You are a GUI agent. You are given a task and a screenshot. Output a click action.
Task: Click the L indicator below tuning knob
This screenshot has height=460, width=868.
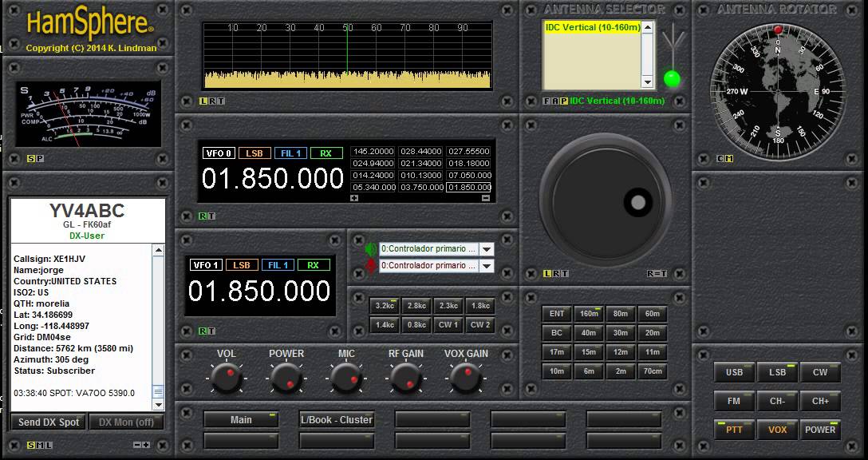[x=547, y=273]
